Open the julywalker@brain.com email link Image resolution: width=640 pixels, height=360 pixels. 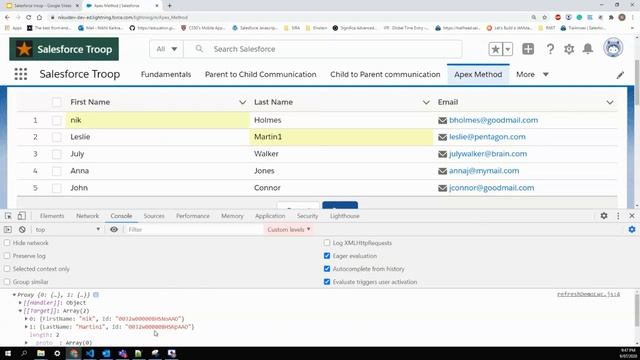click(488, 154)
